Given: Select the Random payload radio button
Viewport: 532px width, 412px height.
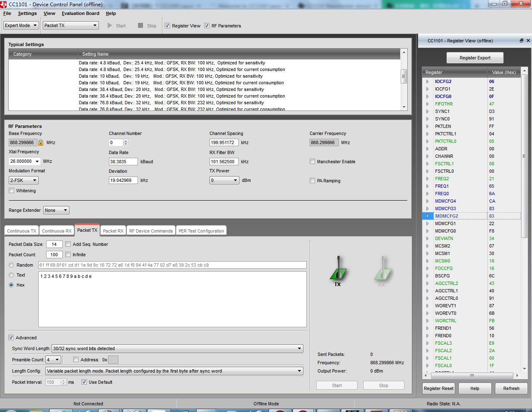Looking at the screenshot, I should (x=11, y=265).
